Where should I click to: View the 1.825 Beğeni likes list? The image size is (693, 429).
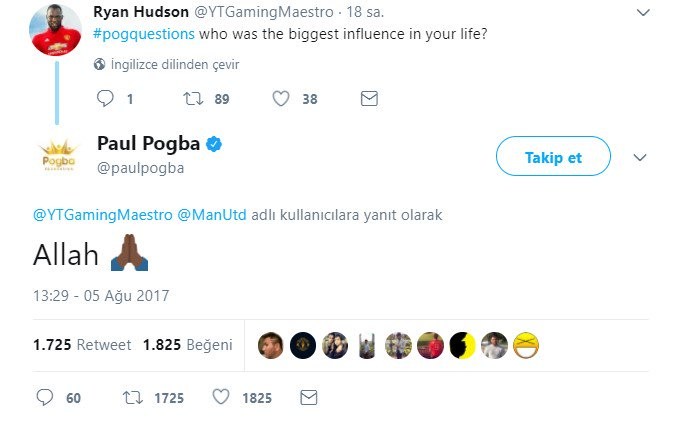click(187, 345)
